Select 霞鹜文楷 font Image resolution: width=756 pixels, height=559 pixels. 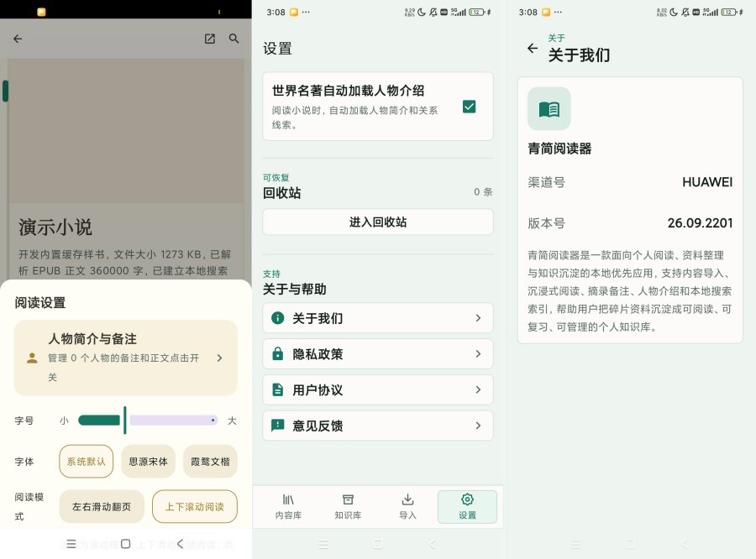tap(210, 461)
